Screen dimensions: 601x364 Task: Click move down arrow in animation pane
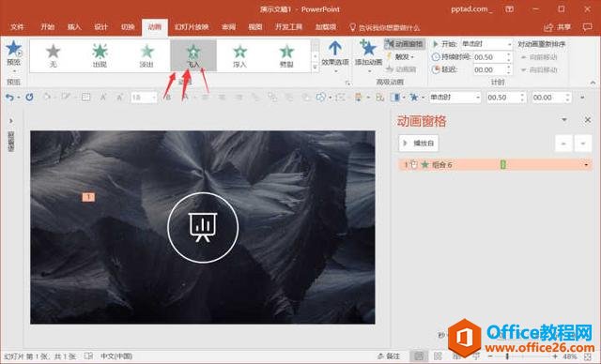[x=583, y=144]
